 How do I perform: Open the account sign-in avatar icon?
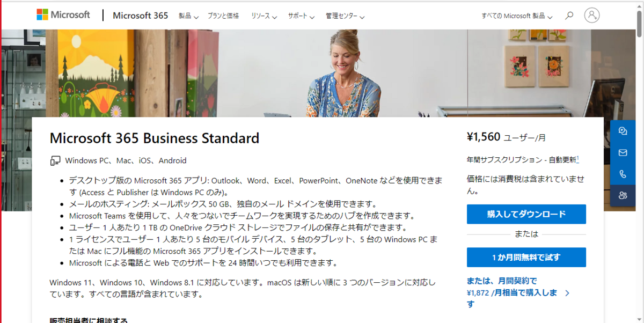592,16
